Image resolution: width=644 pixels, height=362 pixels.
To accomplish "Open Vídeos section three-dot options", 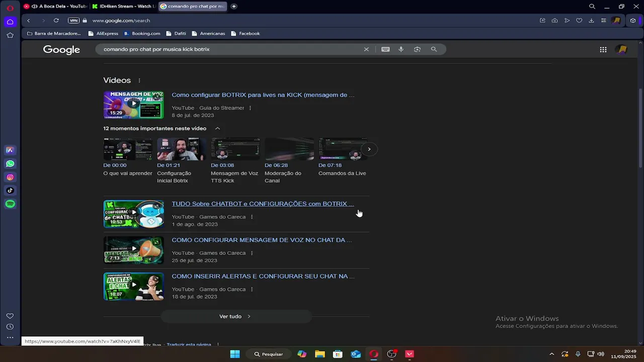I will click(139, 80).
